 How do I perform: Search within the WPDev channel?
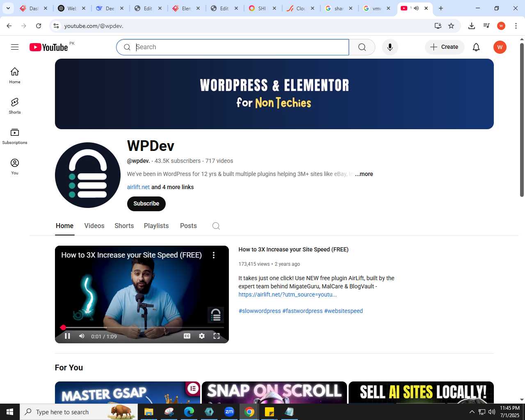click(216, 226)
